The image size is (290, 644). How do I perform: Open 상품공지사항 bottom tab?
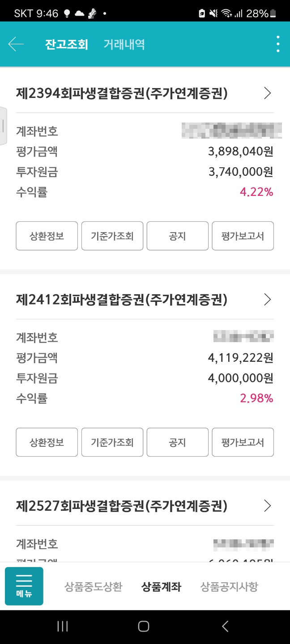pos(229,586)
